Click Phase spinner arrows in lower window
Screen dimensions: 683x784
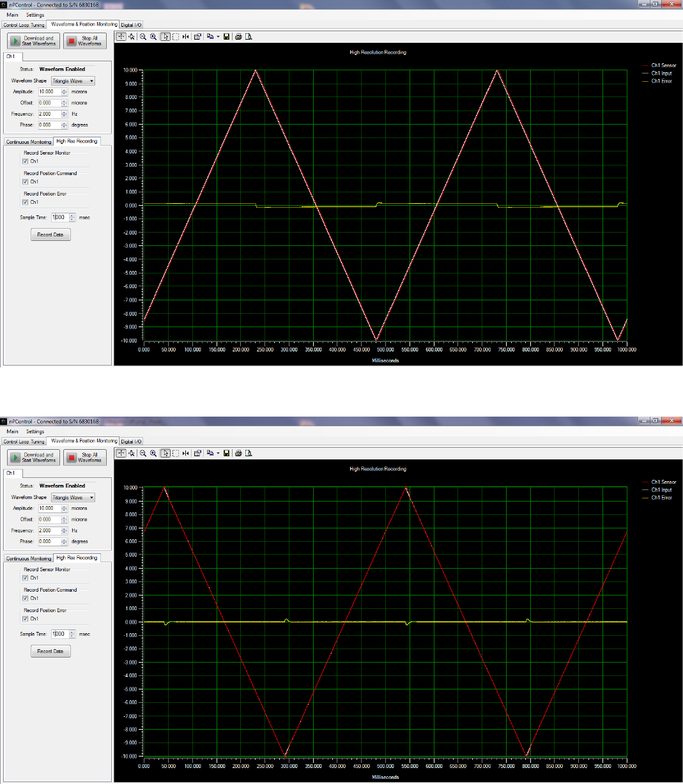coord(64,541)
